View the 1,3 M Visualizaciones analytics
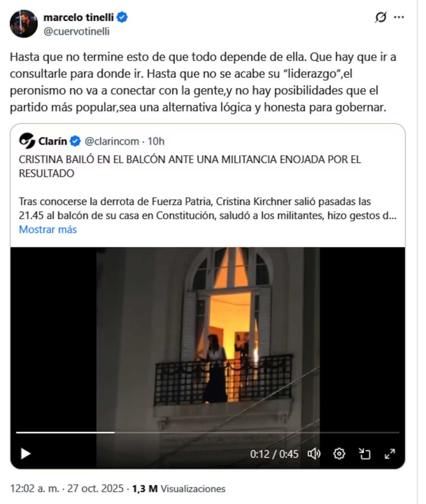426x504 pixels. click(179, 488)
